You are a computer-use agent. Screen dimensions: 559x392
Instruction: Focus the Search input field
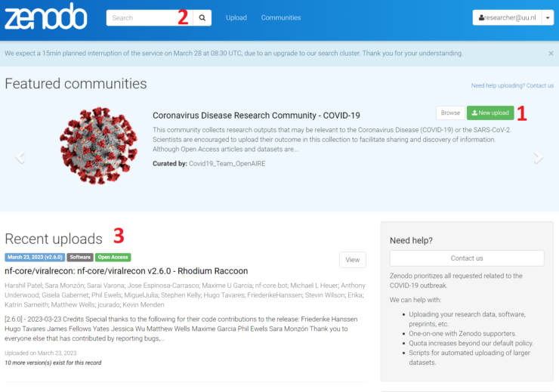click(x=150, y=18)
